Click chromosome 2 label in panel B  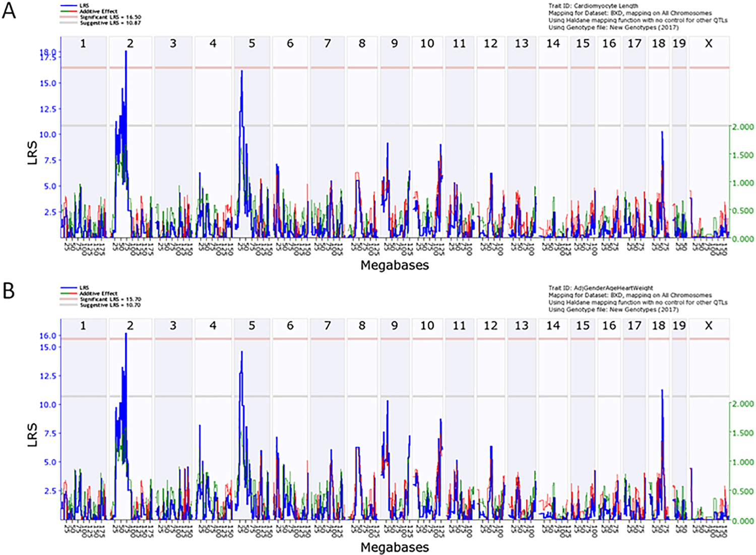coord(130,326)
